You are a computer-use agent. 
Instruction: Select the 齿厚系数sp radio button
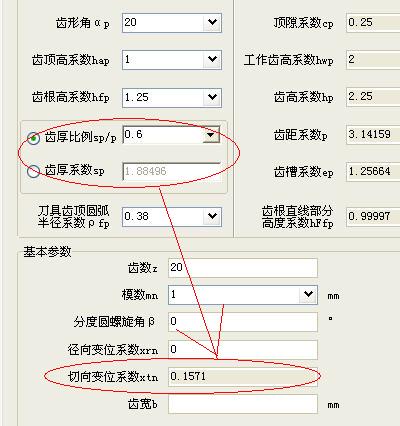pyautogui.click(x=33, y=171)
